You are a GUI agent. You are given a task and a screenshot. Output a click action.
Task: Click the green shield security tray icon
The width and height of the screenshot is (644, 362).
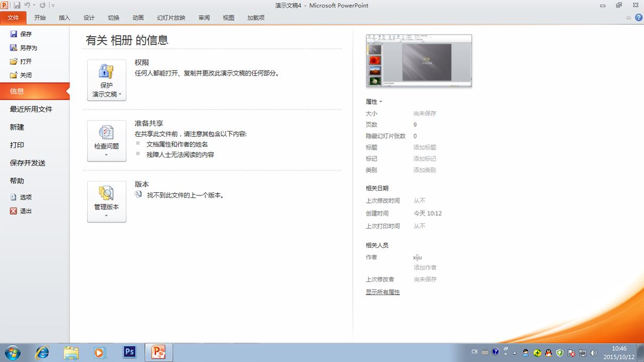(x=560, y=352)
